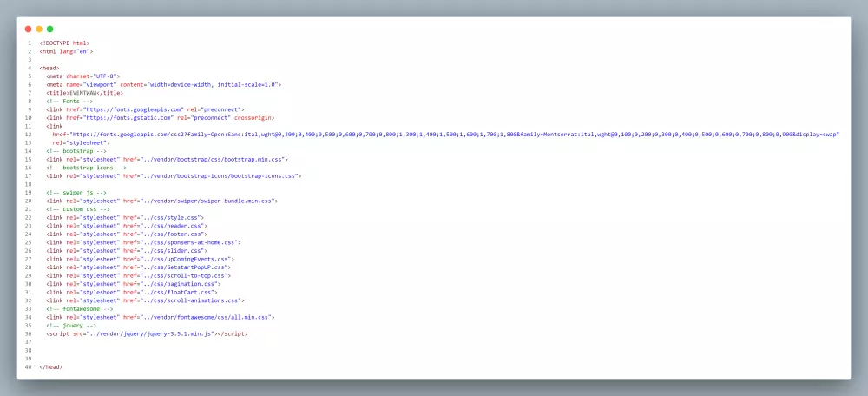The height and width of the screenshot is (396, 868).
Task: Click the fontawesome comment
Action: [x=80, y=309]
